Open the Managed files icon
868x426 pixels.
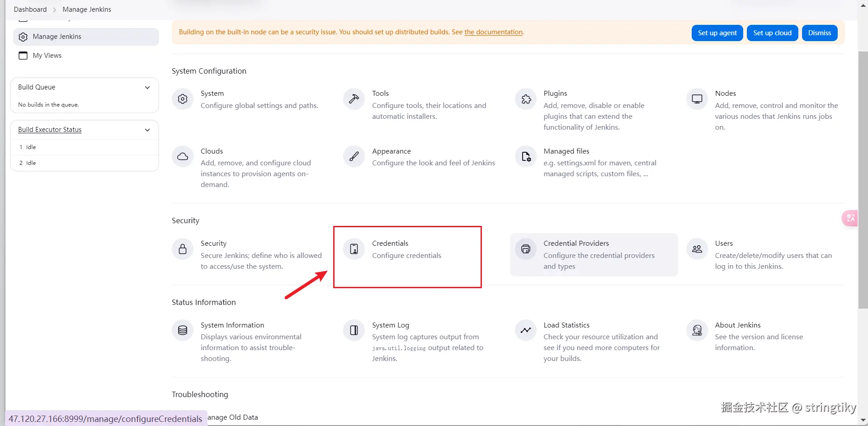(526, 157)
